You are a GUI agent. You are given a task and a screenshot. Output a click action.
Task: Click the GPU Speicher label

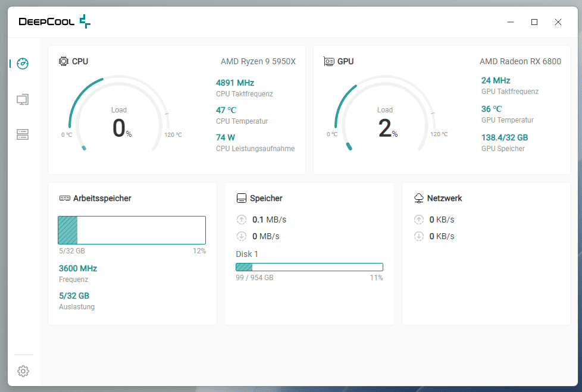point(503,149)
